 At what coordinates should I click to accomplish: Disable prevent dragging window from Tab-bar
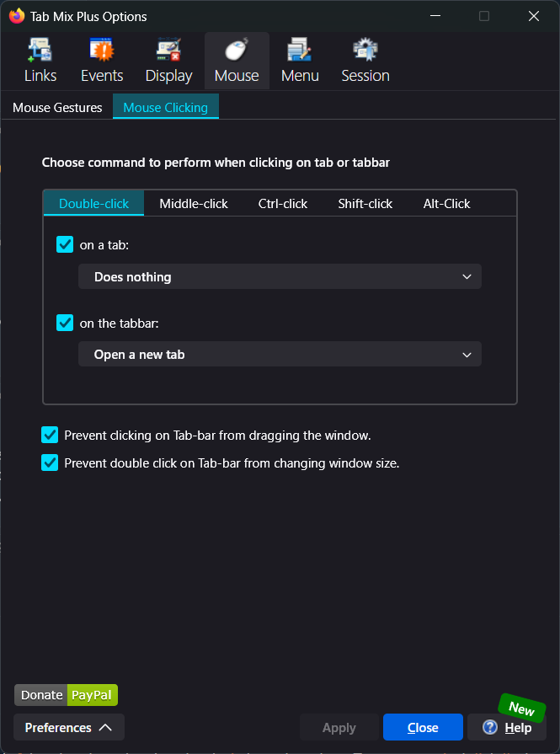coord(50,436)
